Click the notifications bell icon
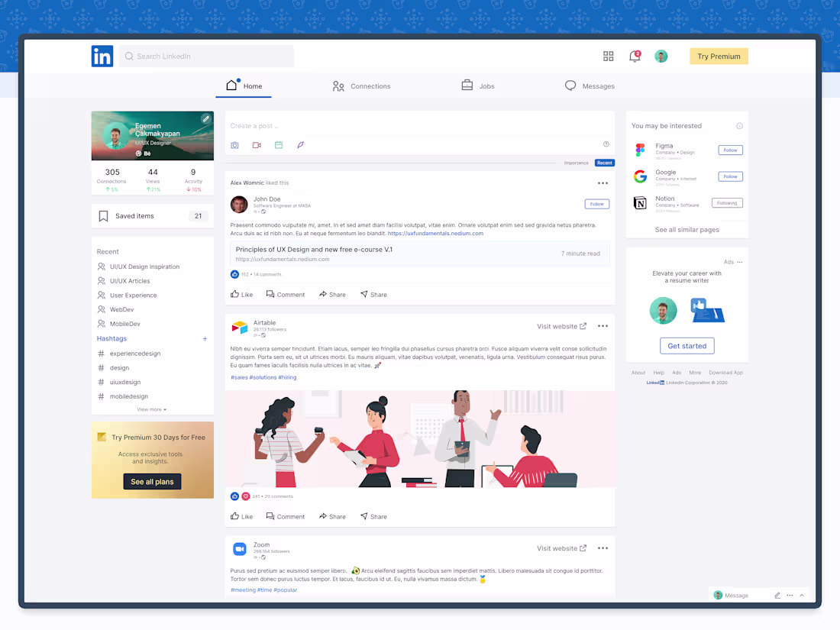This screenshot has height=630, width=840. (x=635, y=56)
